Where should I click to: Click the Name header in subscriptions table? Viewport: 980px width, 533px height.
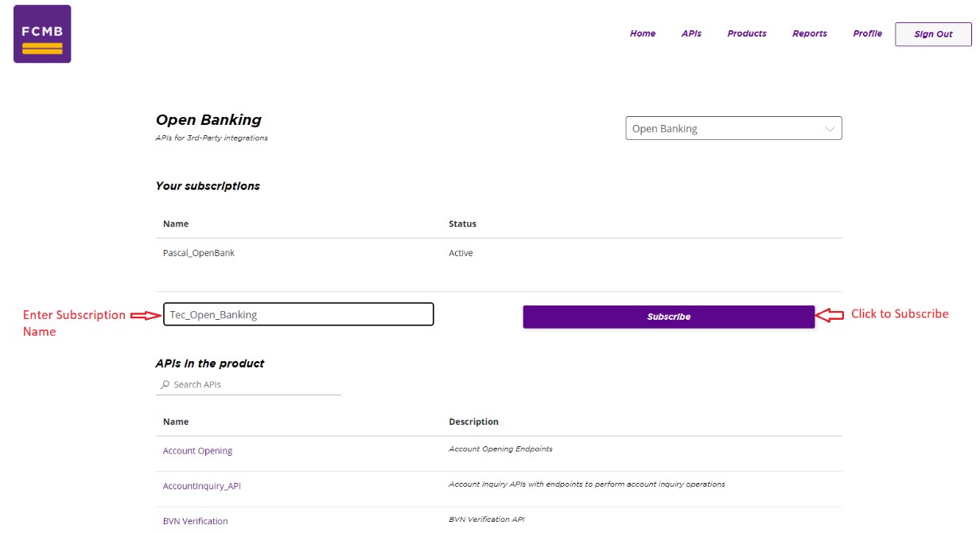point(176,224)
